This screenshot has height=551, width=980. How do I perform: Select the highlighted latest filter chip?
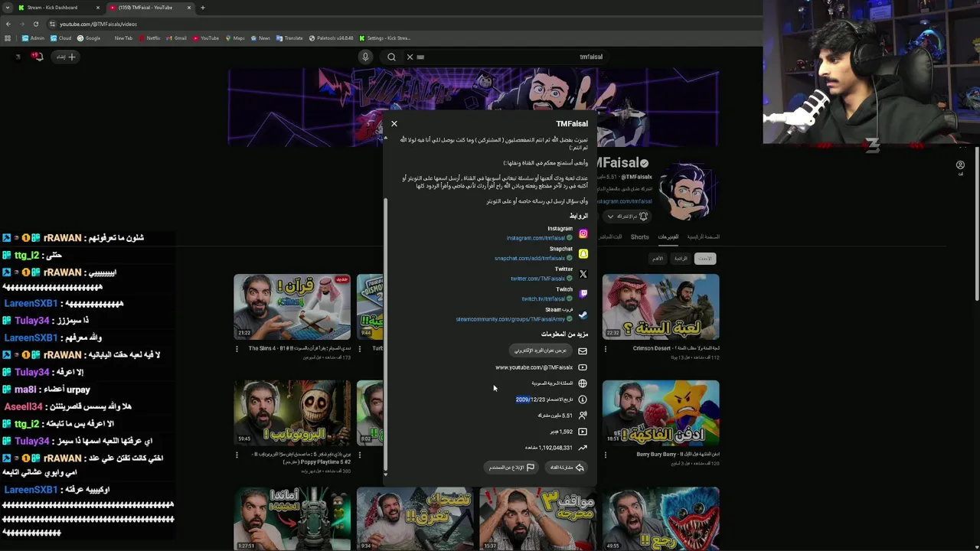pos(705,259)
